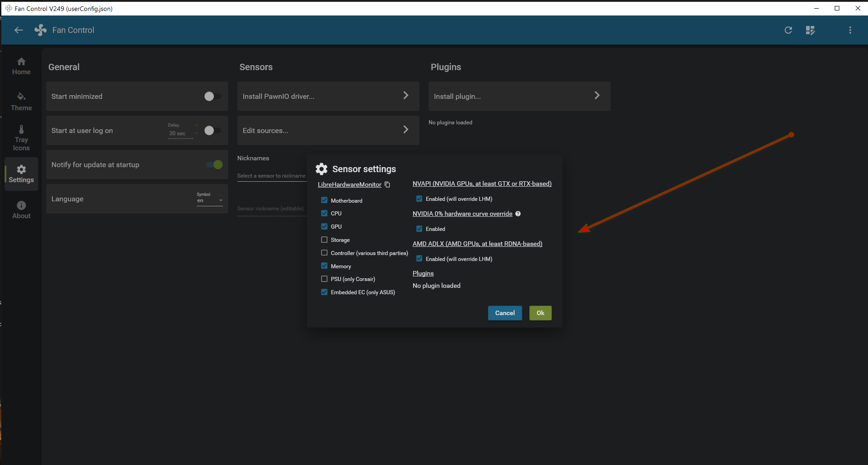Open the Tray Icons sidebar page
The width and height of the screenshot is (868, 465).
tap(21, 138)
